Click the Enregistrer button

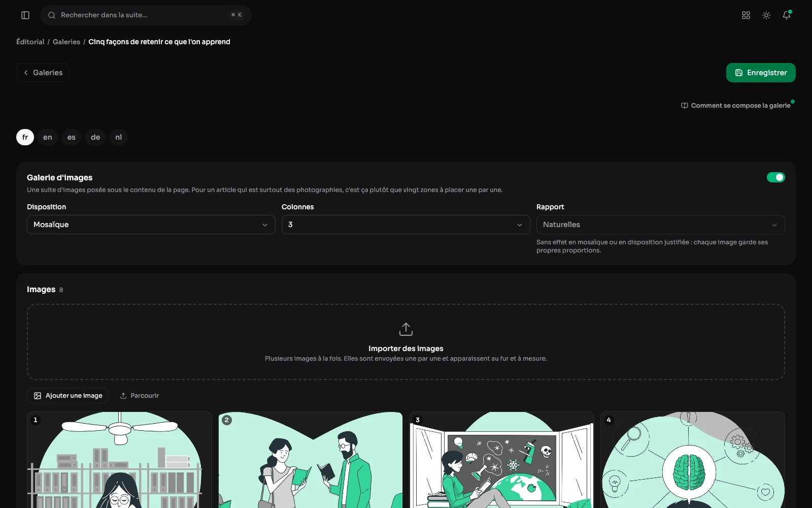coord(761,73)
